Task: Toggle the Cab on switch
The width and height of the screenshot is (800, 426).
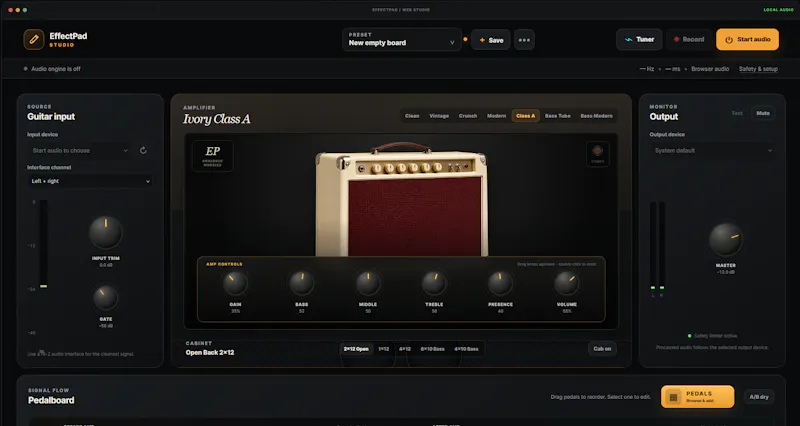Action: pyautogui.click(x=602, y=349)
